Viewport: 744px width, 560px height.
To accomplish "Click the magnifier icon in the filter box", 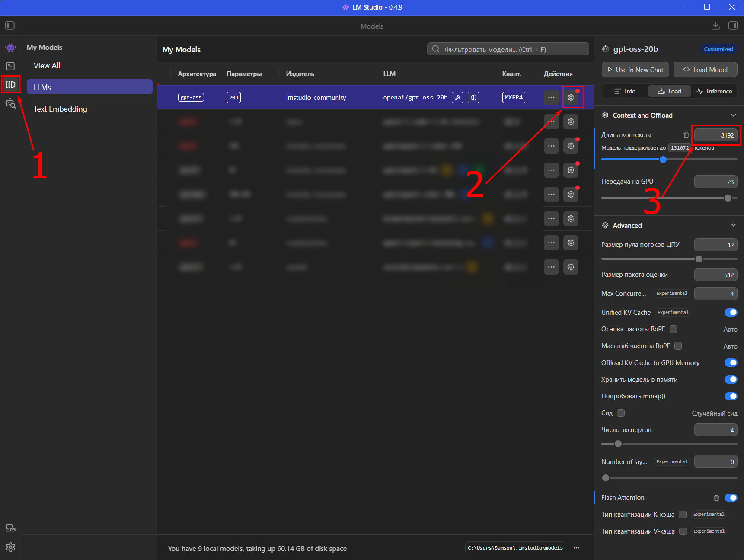I will point(436,49).
